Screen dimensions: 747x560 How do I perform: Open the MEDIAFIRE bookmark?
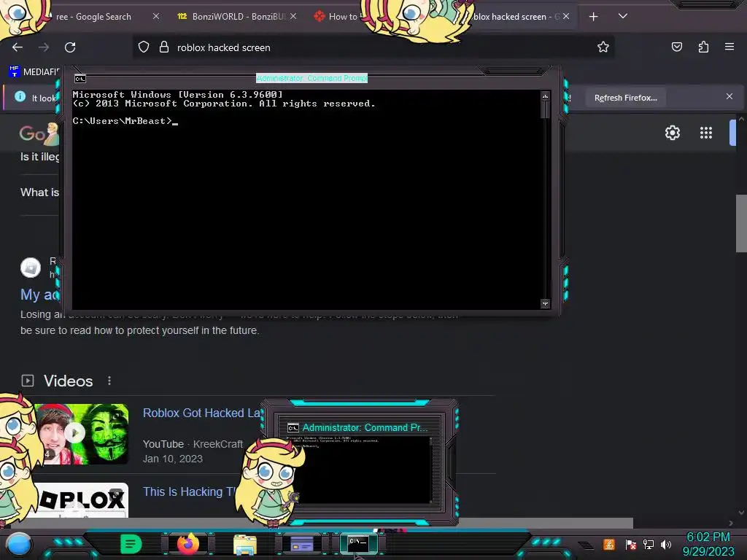[x=34, y=72]
